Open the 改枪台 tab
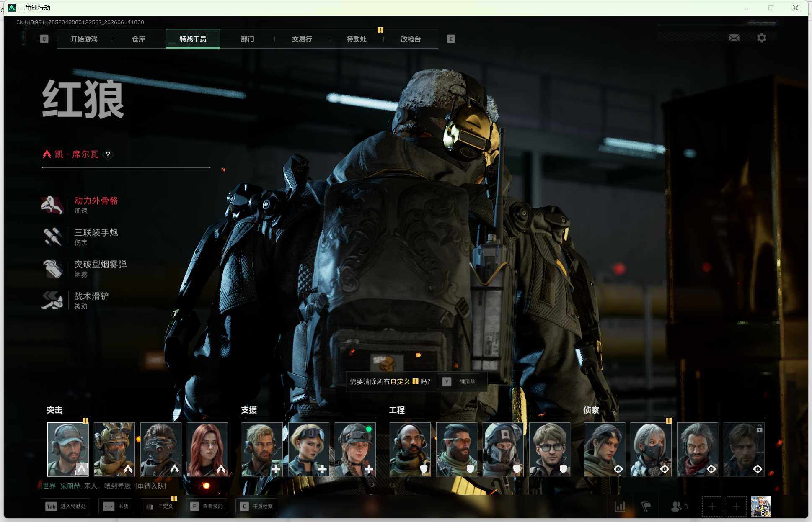 click(x=411, y=39)
